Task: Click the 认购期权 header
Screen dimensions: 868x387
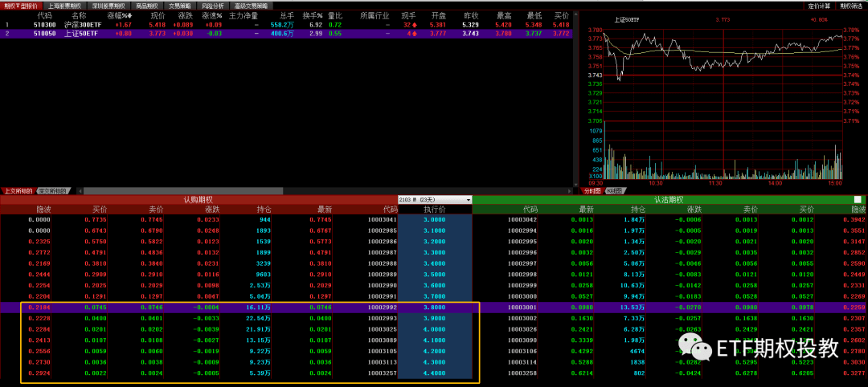Action: (x=199, y=200)
